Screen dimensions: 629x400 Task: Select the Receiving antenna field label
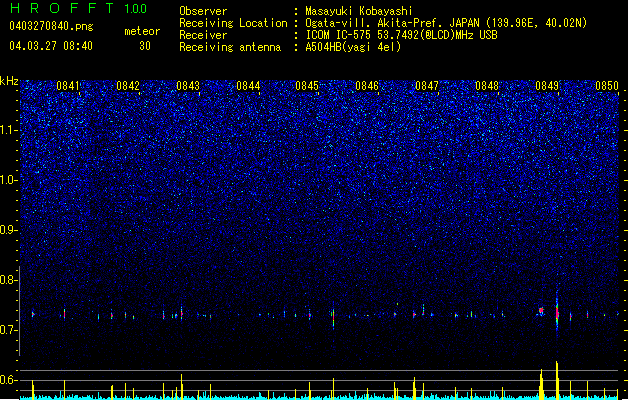[230, 47]
